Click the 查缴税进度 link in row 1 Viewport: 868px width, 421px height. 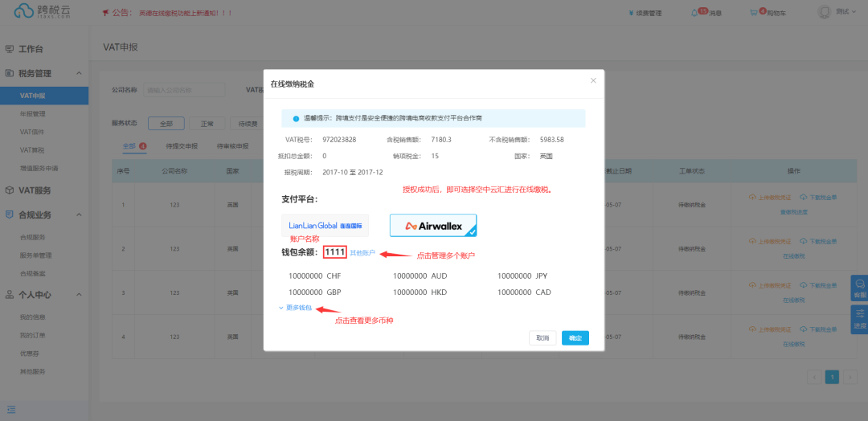coord(793,212)
